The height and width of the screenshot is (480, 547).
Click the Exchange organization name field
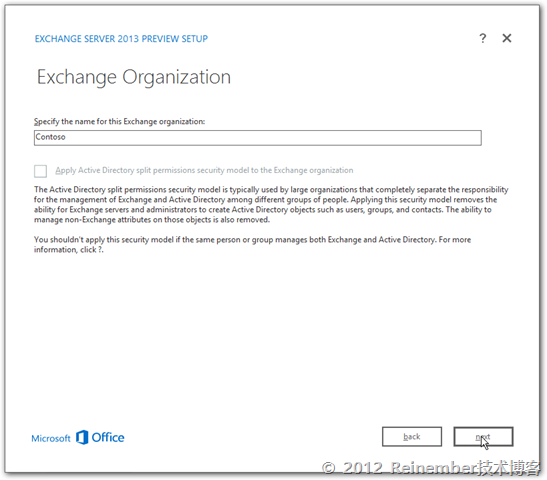pyautogui.click(x=258, y=137)
